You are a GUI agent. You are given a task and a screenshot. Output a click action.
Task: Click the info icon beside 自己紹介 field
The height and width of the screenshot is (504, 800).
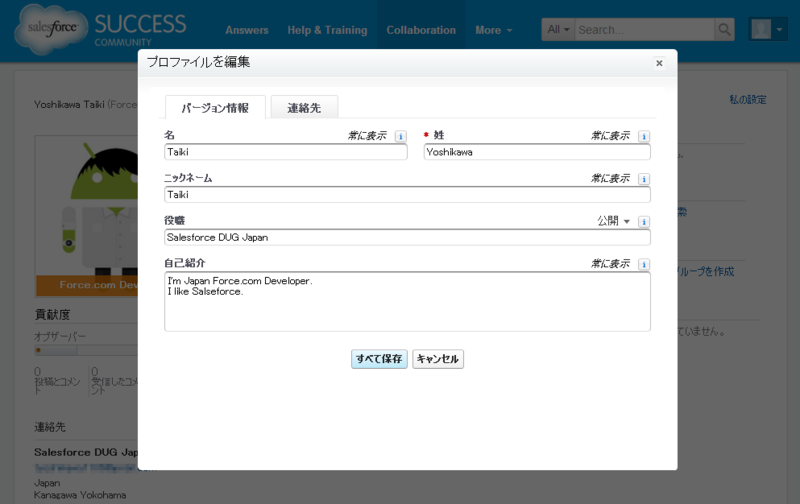click(x=644, y=264)
